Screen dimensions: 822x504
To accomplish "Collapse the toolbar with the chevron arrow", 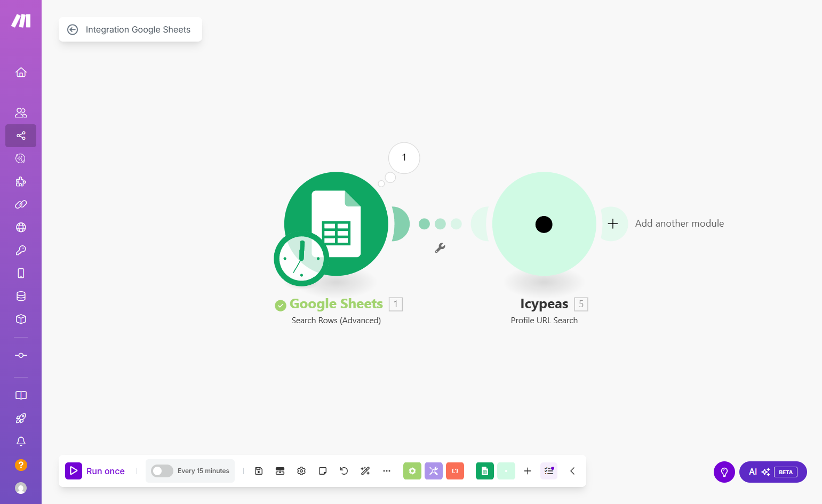I will (x=572, y=471).
